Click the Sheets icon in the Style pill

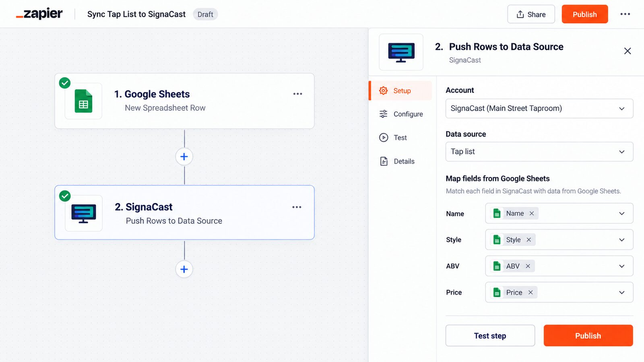497,240
